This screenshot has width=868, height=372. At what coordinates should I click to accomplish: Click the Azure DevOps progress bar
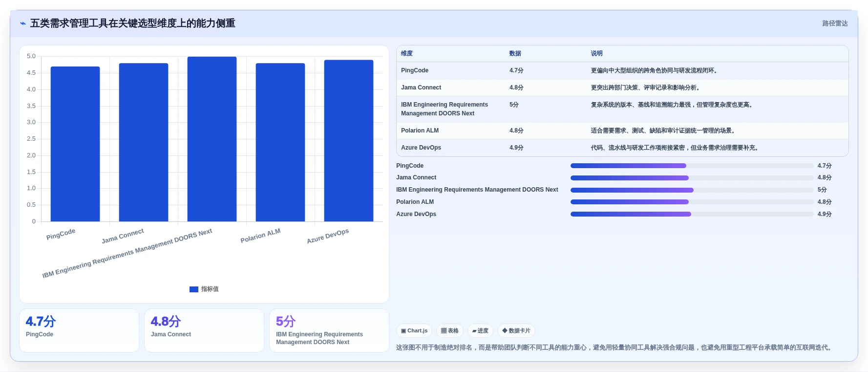pyautogui.click(x=692, y=214)
